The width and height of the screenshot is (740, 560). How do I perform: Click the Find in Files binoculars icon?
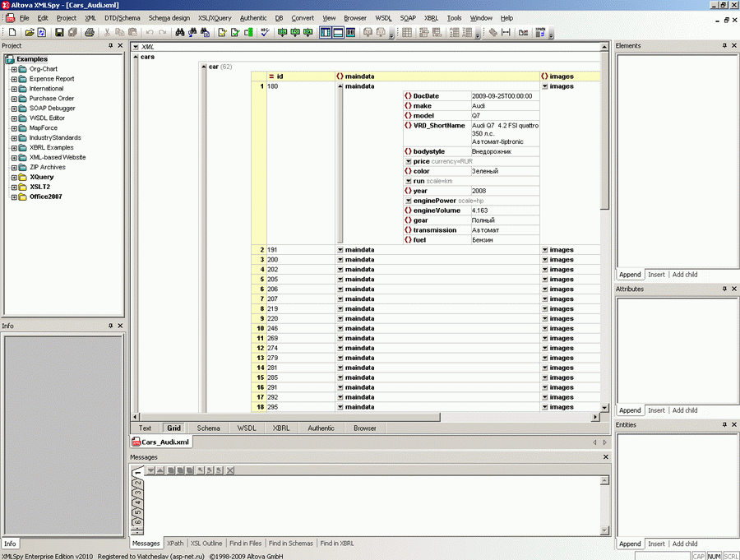coord(205,32)
